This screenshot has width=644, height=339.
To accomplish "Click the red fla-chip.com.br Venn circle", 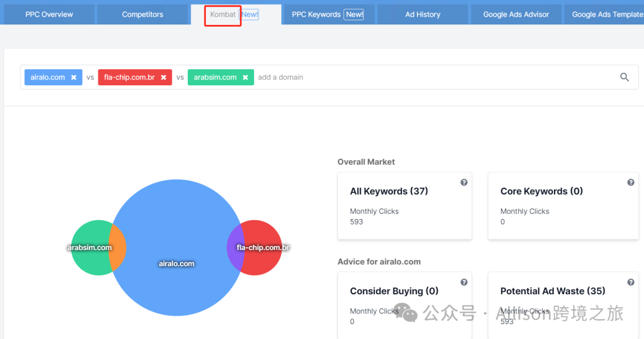I will pos(265,263).
